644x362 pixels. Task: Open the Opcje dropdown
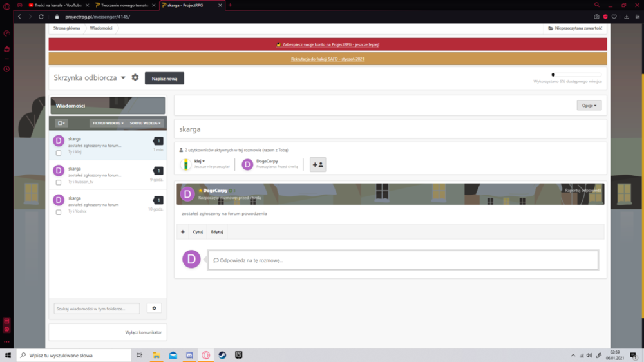(x=589, y=105)
